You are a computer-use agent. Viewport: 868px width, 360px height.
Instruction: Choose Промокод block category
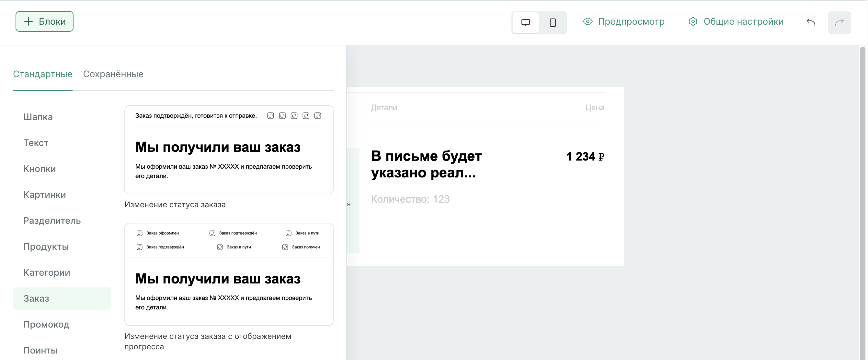(x=62, y=325)
